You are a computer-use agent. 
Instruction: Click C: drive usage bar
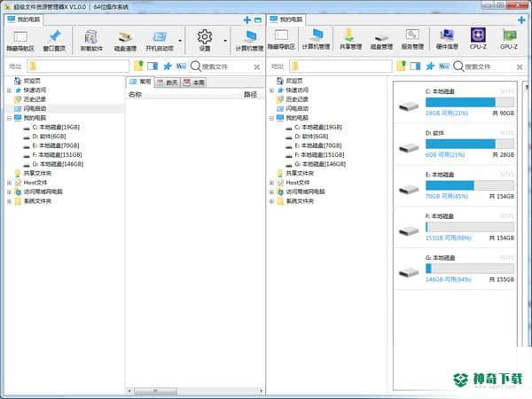point(470,102)
